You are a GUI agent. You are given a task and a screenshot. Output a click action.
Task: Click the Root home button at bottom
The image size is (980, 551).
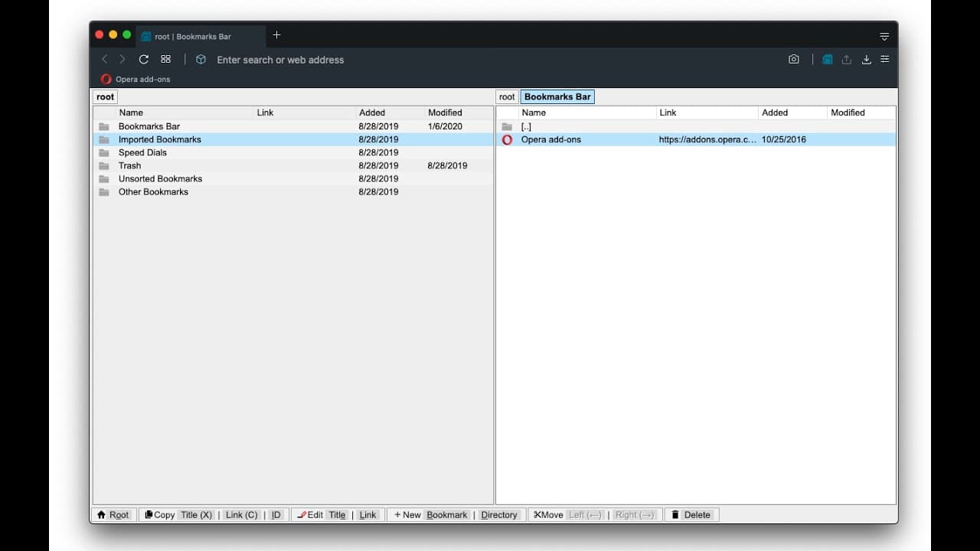pyautogui.click(x=113, y=514)
